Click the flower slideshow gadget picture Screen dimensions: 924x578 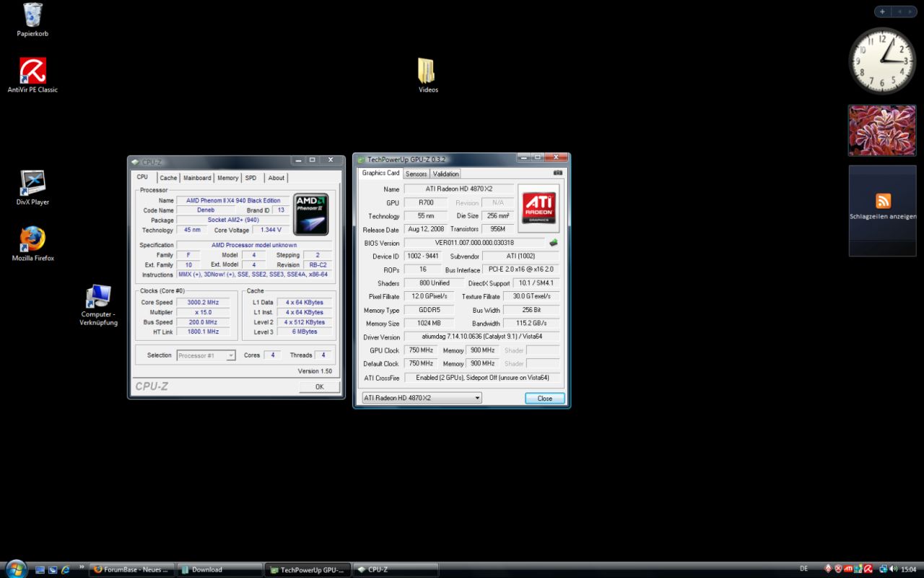[882, 130]
